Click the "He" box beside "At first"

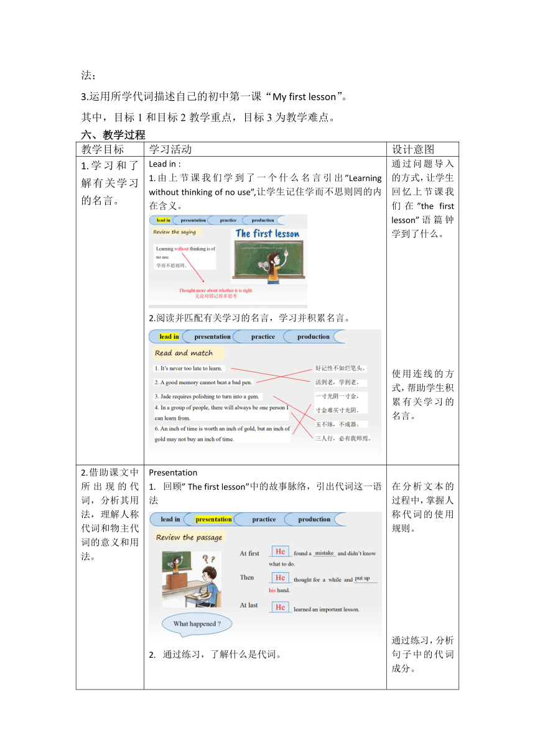click(x=280, y=551)
